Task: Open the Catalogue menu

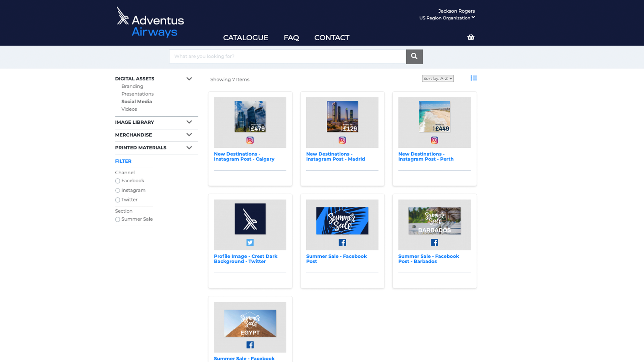Action: pyautogui.click(x=246, y=38)
